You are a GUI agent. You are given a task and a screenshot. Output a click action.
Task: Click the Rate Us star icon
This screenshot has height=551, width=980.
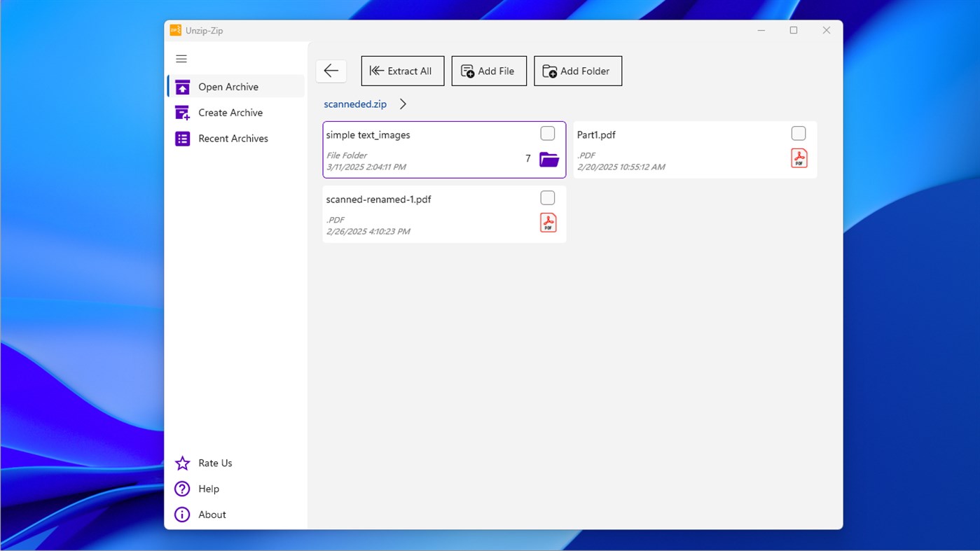(x=182, y=463)
